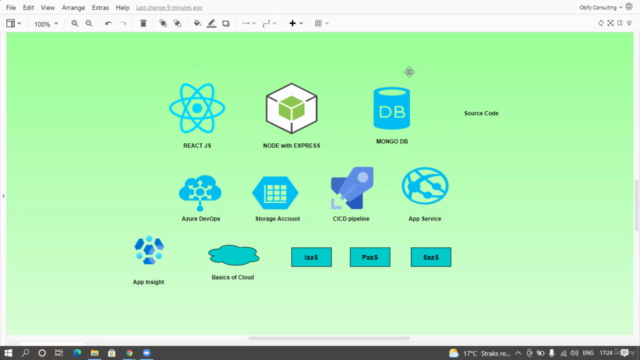Click the To Front icon
The width and height of the screenshot is (640, 360).
163,23
